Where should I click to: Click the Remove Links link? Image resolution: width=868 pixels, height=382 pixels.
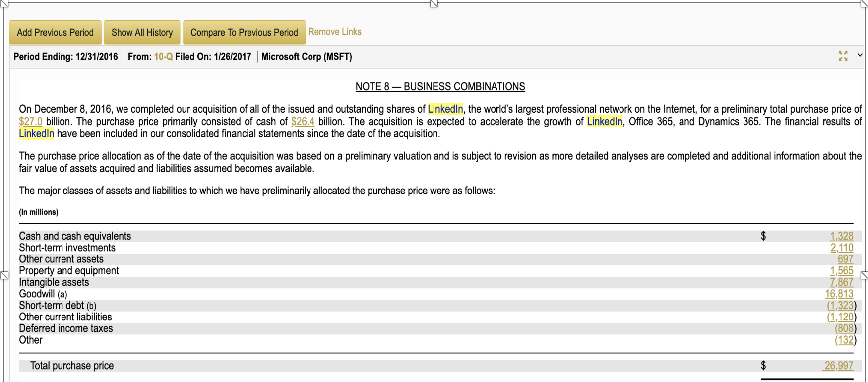335,32
